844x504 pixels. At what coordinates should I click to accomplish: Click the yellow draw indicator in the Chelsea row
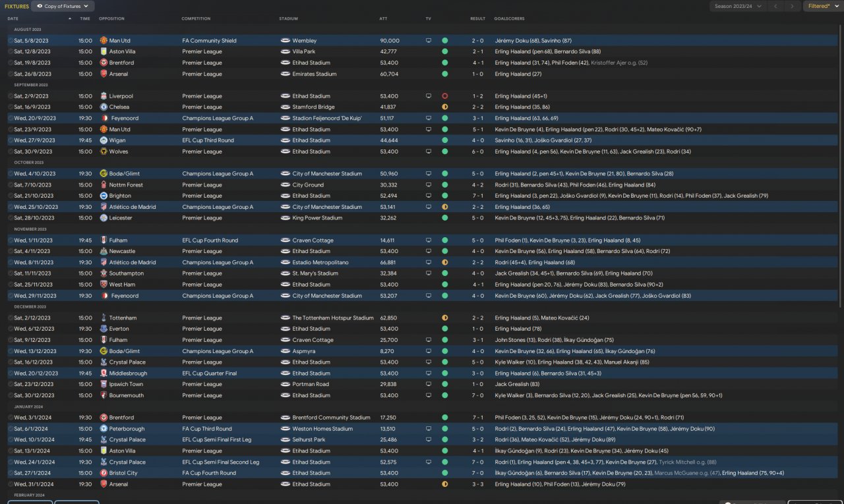445,107
